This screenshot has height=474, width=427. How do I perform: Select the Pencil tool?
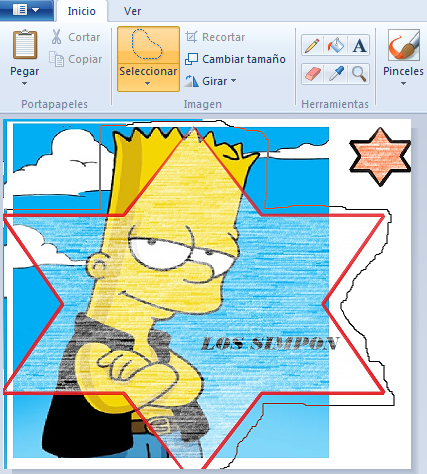[x=312, y=45]
